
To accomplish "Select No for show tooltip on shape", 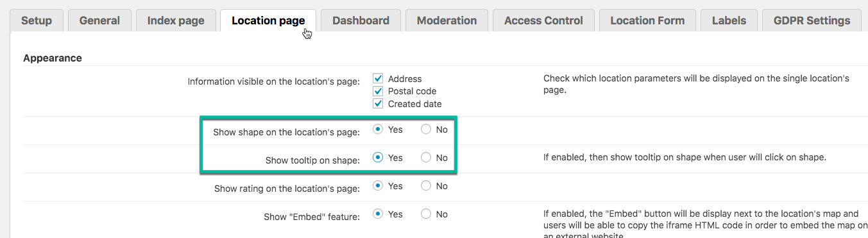I will [426, 158].
